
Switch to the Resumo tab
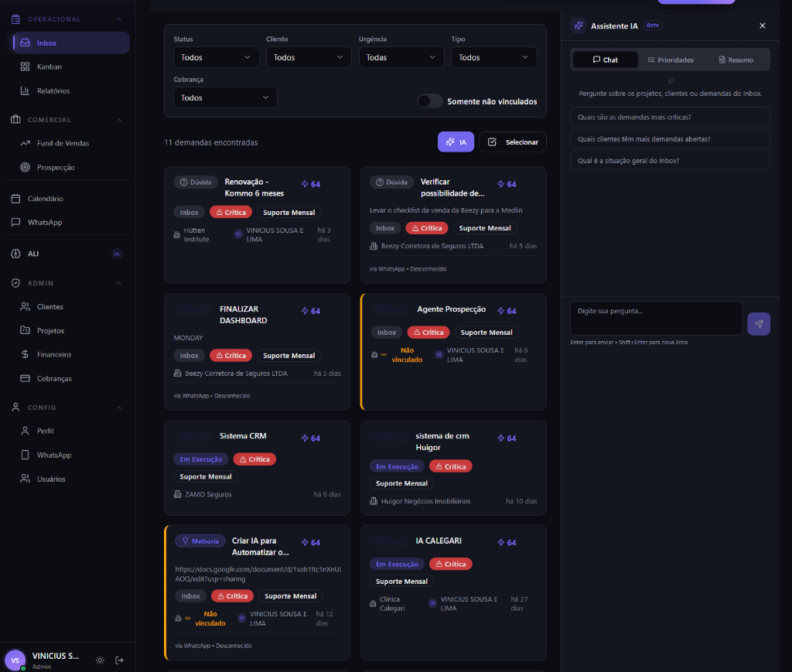click(736, 60)
